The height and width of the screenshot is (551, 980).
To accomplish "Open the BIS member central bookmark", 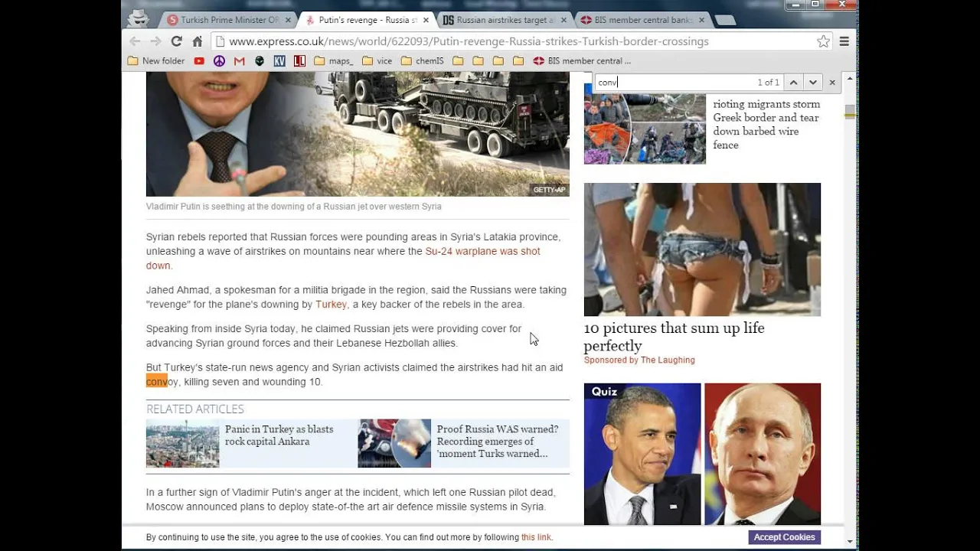I will pyautogui.click(x=582, y=60).
